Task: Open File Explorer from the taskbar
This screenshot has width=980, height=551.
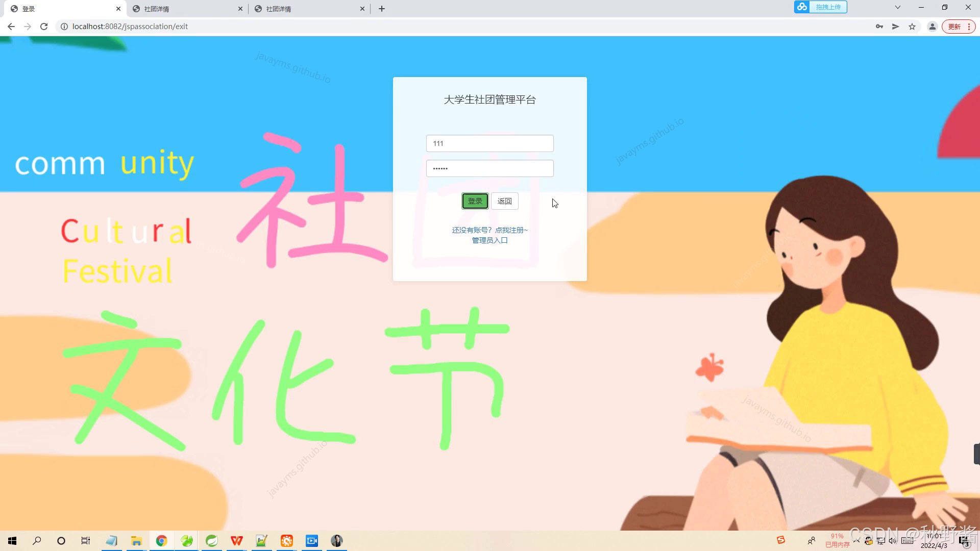Action: point(136,540)
